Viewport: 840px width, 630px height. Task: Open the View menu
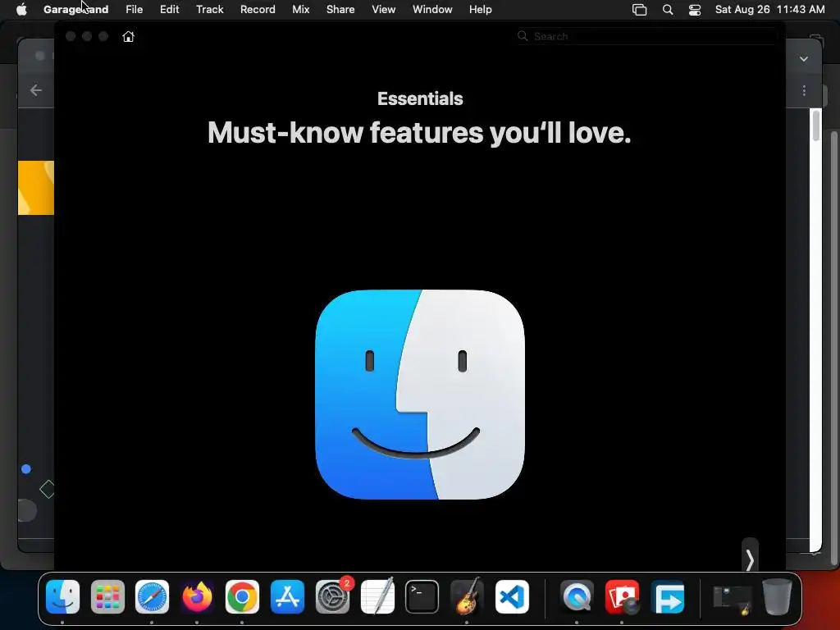point(384,9)
